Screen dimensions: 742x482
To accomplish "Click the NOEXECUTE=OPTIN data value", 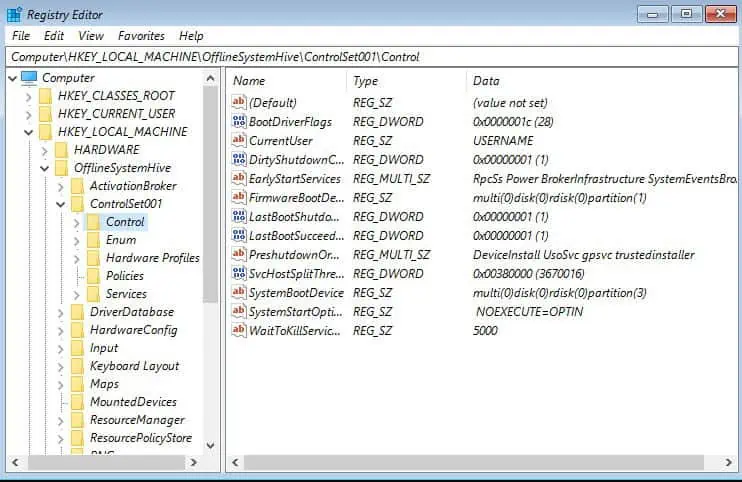I will (x=529, y=312).
